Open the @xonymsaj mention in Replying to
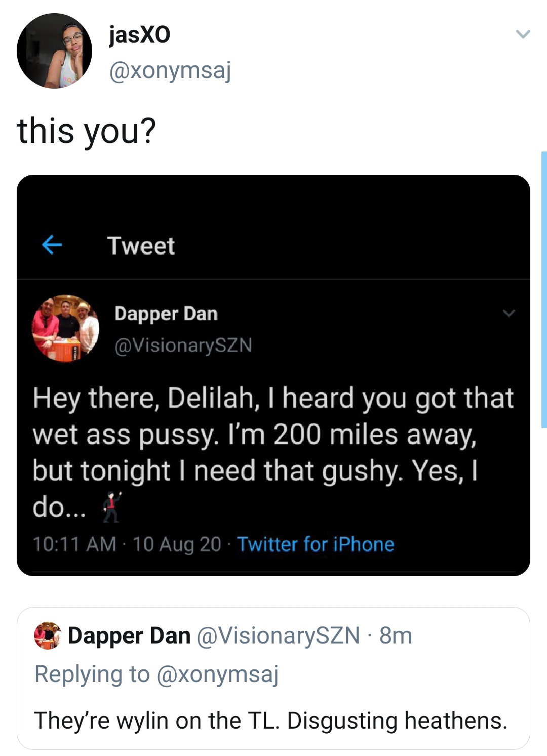 tap(217, 674)
